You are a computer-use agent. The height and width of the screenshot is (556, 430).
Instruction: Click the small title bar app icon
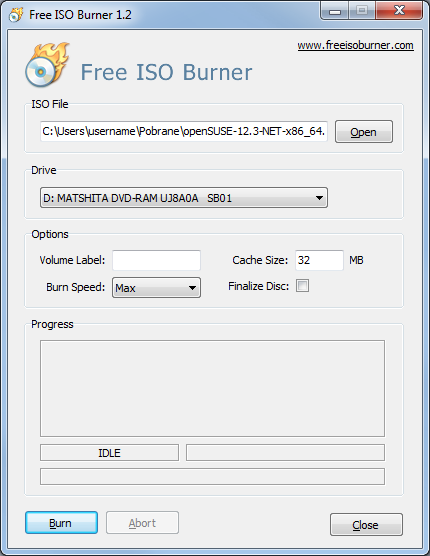point(16,15)
